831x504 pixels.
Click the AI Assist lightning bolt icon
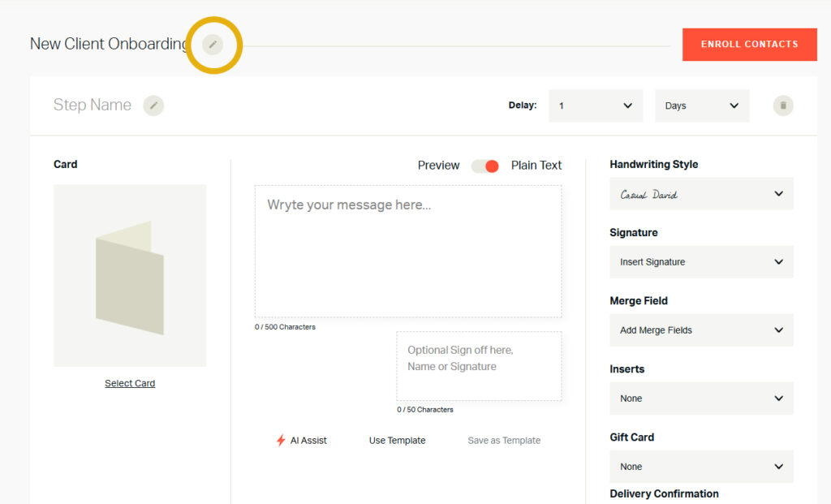pos(281,441)
